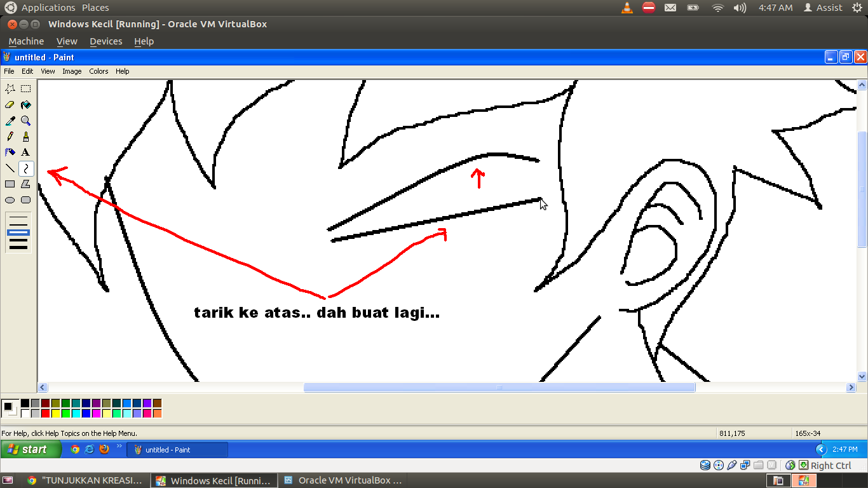Screen dimensions: 868x488
Task: Switch to Oracle VM VirtualBox taskbar window
Action: click(343, 480)
